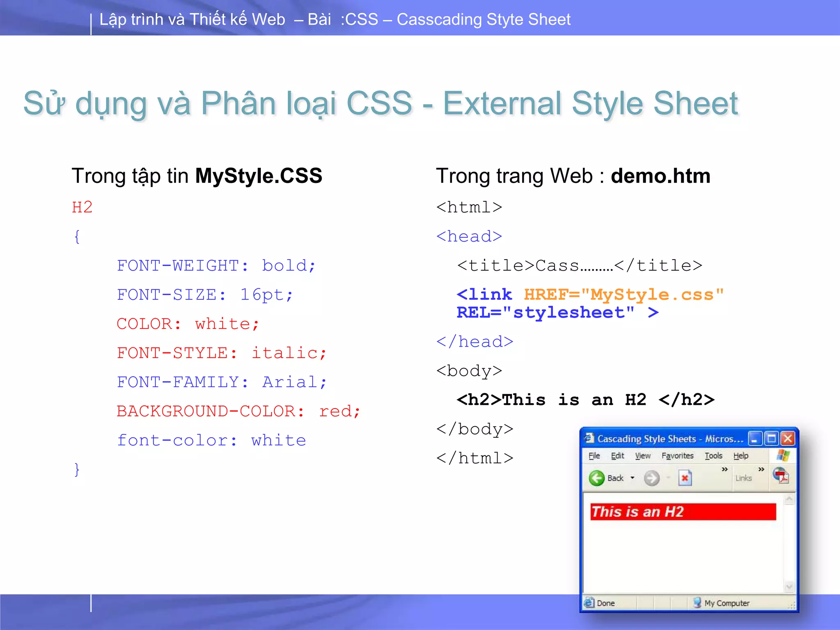840x630 pixels.
Task: Click the header 'Lập trình và Thiết kế Web'
Action: click(x=192, y=20)
